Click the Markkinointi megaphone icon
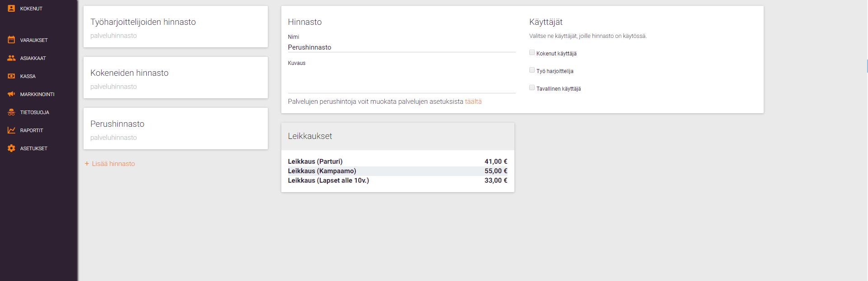This screenshot has height=281, width=868. pos(11,94)
